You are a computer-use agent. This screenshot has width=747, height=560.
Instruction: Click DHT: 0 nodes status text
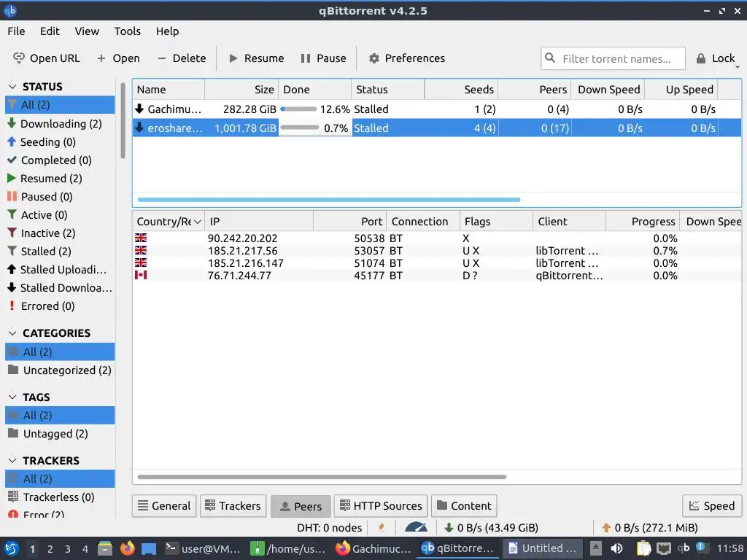(329, 528)
